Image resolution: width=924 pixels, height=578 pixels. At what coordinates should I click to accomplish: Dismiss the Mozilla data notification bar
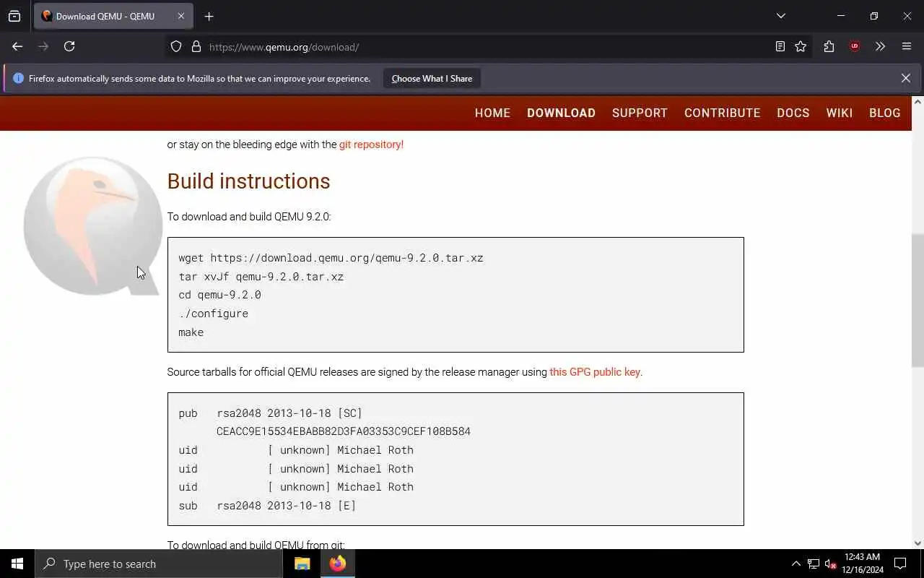[x=905, y=78]
